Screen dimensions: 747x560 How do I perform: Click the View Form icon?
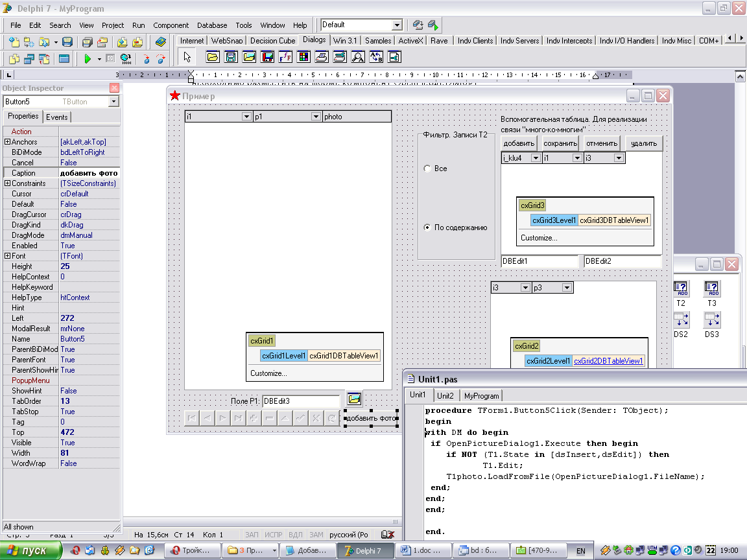click(29, 58)
